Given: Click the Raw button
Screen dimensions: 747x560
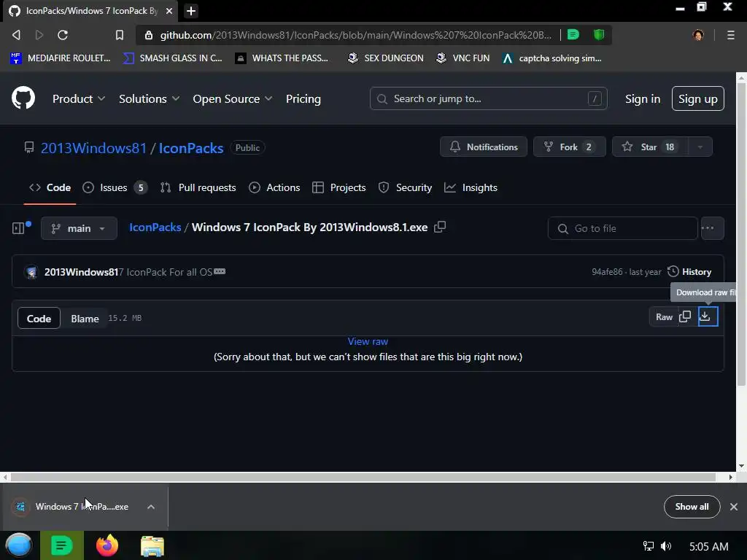Looking at the screenshot, I should tap(664, 316).
